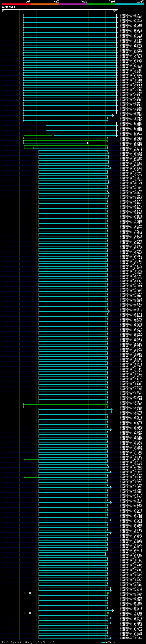Select hit UniRef100_B9S1T5
This screenshot has width=146, height=644.
tap(131, 30)
